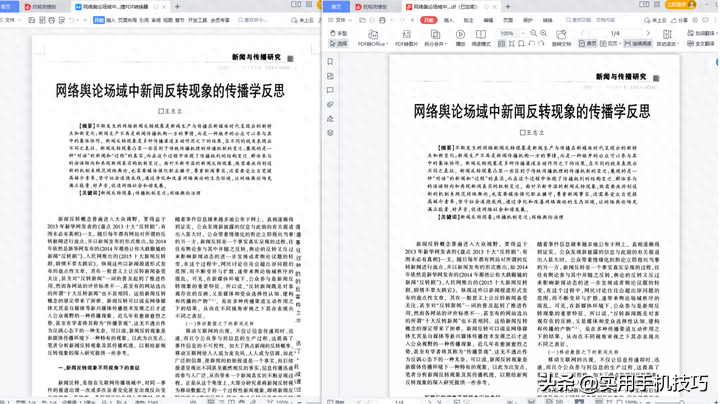Switch to 编辑 tab in PDF window

[x=488, y=20]
